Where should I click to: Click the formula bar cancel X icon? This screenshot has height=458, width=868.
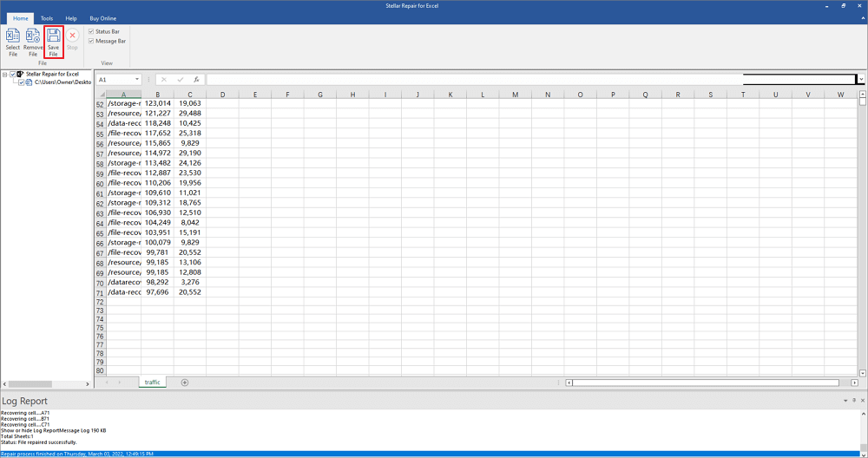pyautogui.click(x=164, y=80)
